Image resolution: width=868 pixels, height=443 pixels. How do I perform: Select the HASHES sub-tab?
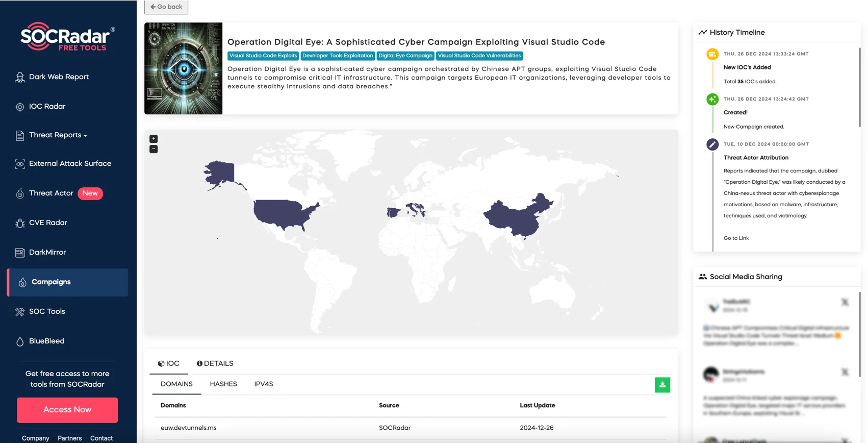[x=223, y=384]
